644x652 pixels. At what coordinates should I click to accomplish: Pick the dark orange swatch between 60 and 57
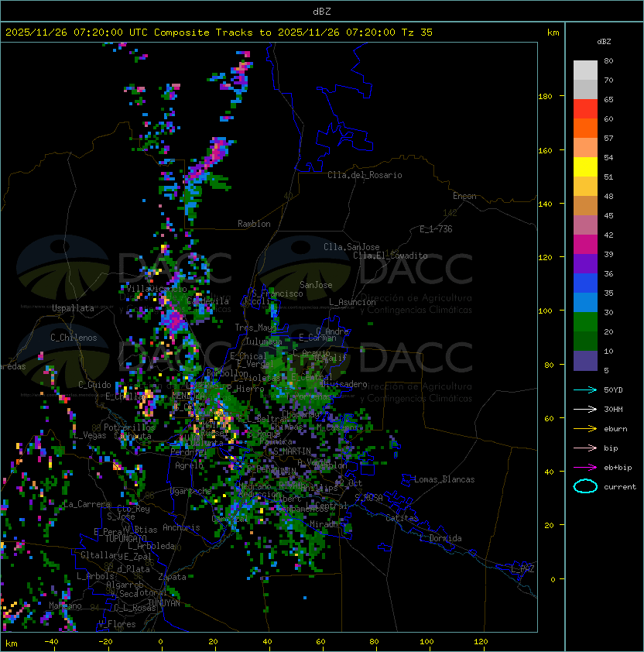pyautogui.click(x=585, y=128)
